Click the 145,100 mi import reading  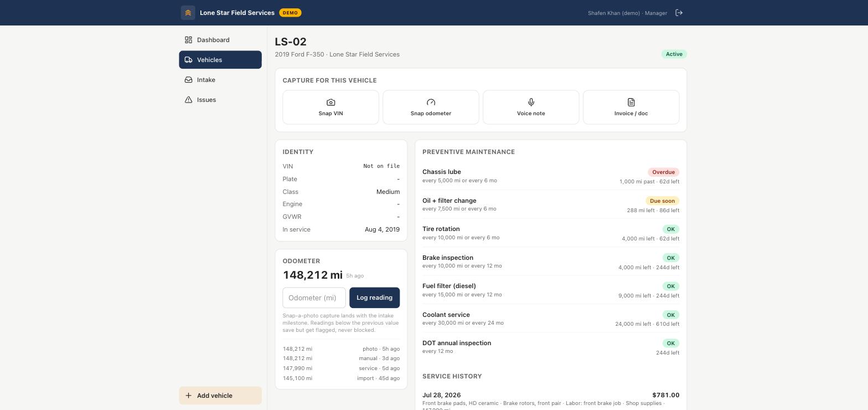[x=341, y=378]
